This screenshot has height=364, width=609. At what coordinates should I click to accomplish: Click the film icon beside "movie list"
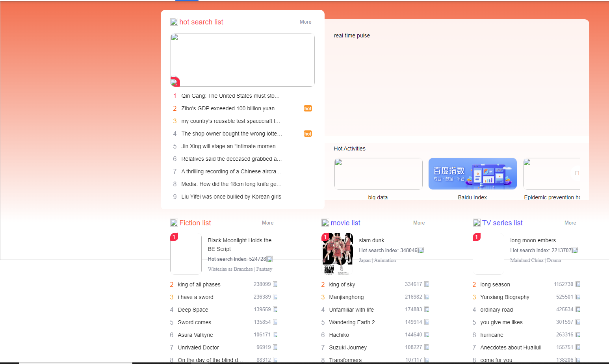pyautogui.click(x=325, y=223)
